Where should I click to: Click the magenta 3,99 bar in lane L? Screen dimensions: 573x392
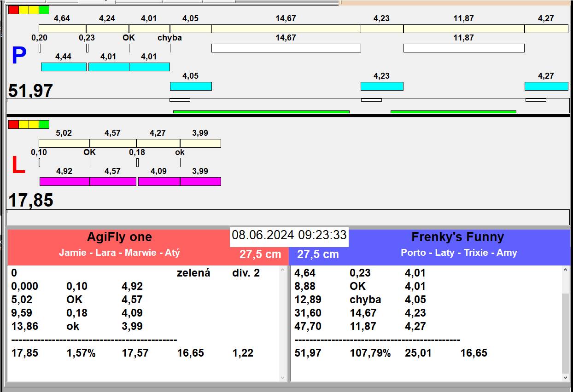[200, 181]
